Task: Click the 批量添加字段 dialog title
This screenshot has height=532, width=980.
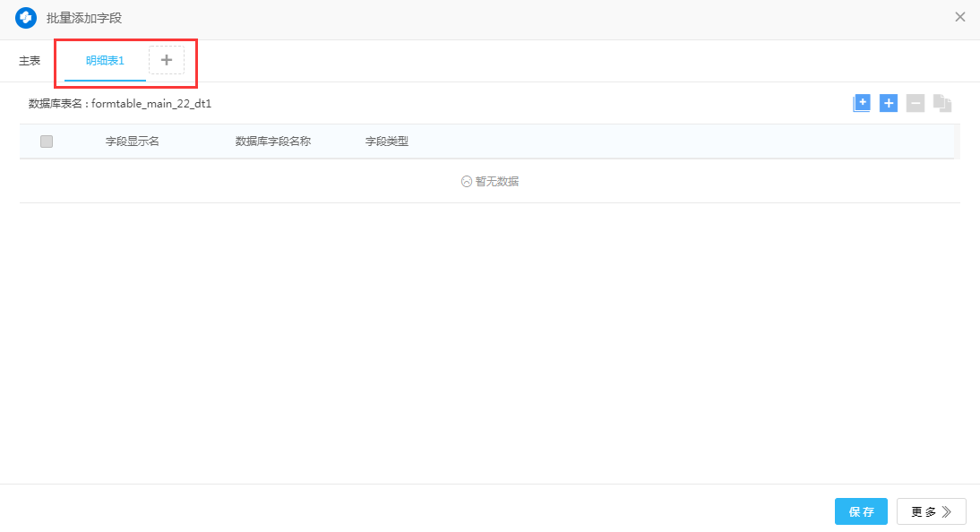Action: 84,18
